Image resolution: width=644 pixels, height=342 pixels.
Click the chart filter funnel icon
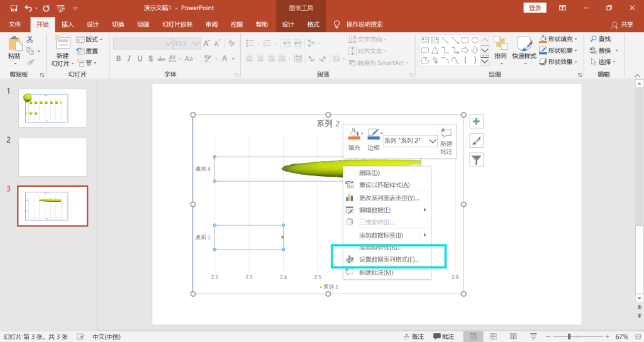(x=477, y=160)
